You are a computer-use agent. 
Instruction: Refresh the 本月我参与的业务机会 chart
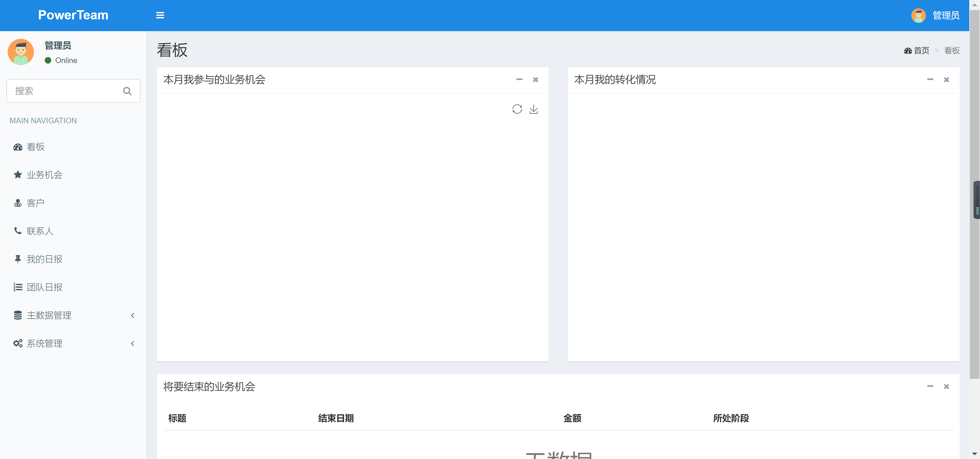click(x=517, y=109)
